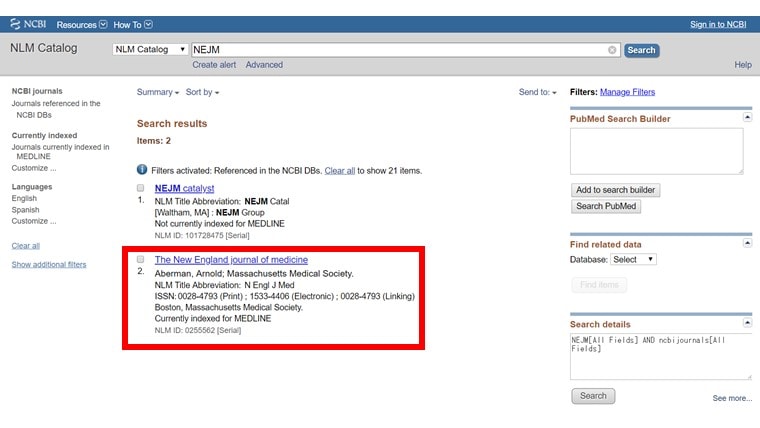
Task: Clear the NEJM search field with X
Action: [612, 50]
